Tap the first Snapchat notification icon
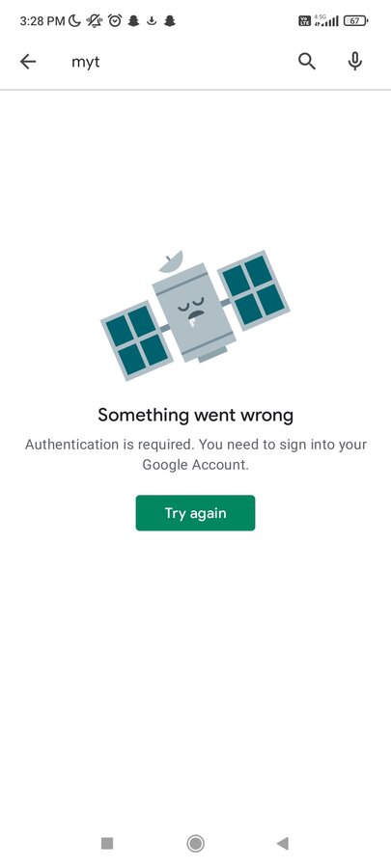The width and height of the screenshot is (391, 868). pos(133,21)
